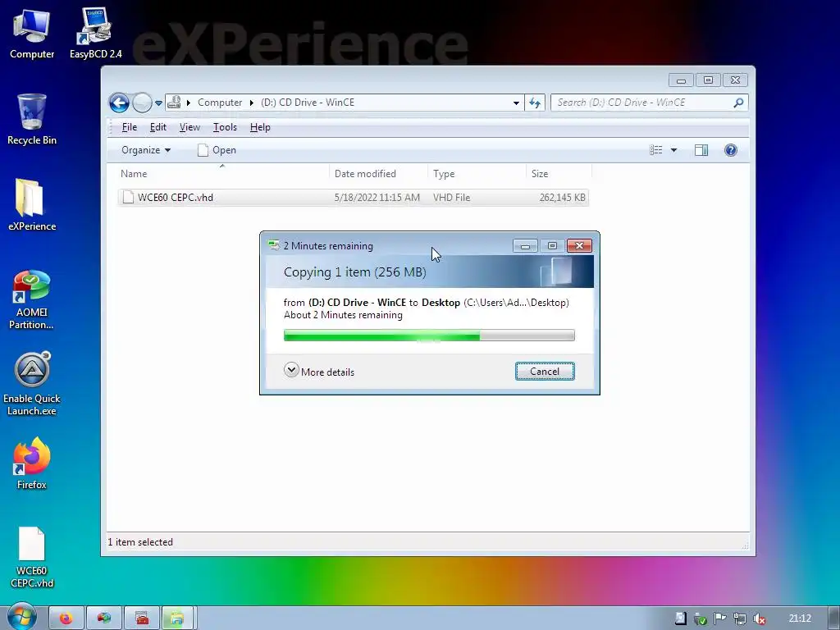Sort by Size column header
The height and width of the screenshot is (630, 840).
559,174
